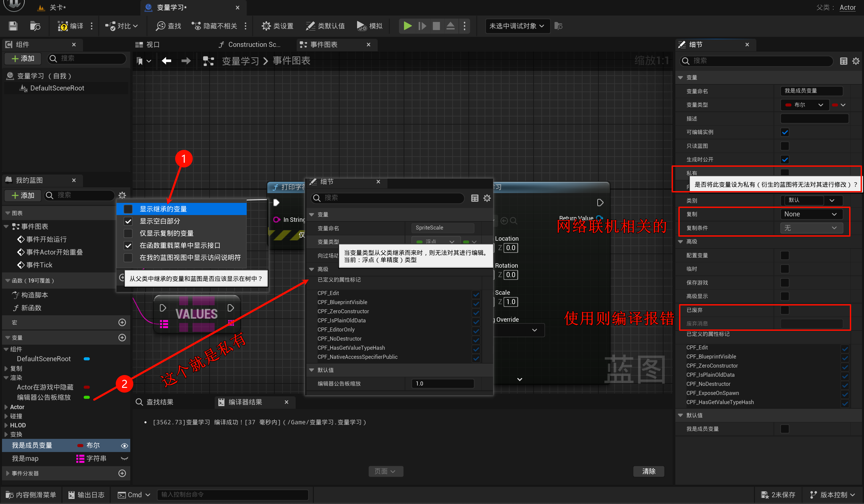
Task: Click the 清除 clear button
Action: click(648, 472)
